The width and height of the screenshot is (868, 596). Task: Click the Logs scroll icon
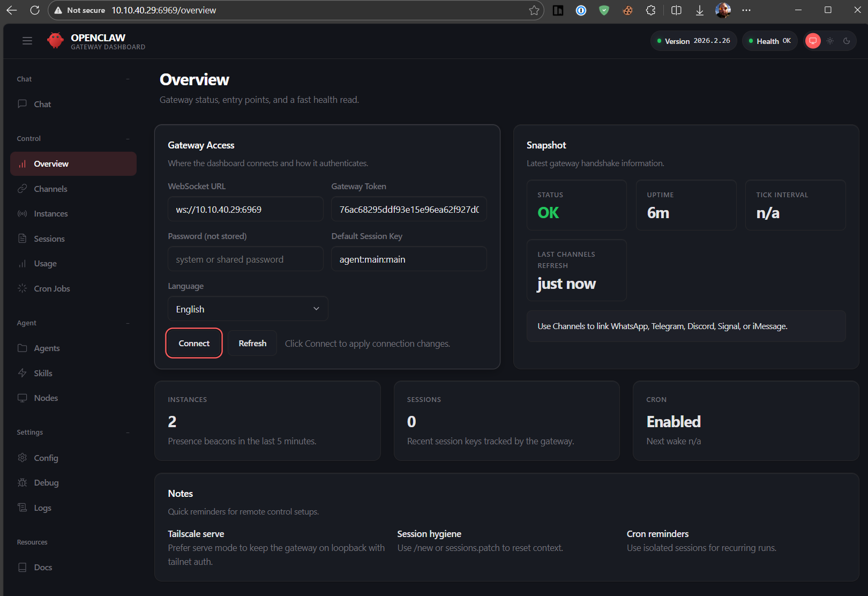click(x=23, y=508)
